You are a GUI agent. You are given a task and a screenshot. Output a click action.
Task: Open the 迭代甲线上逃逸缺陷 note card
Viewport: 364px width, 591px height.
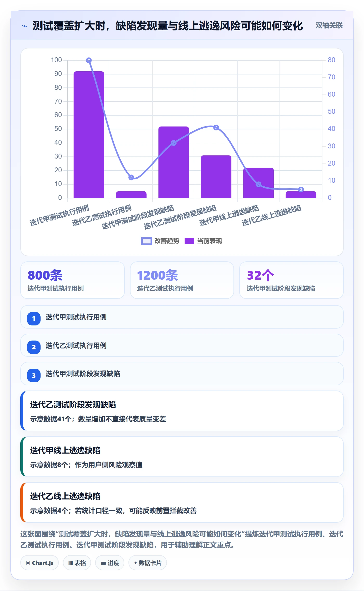pyautogui.click(x=182, y=457)
